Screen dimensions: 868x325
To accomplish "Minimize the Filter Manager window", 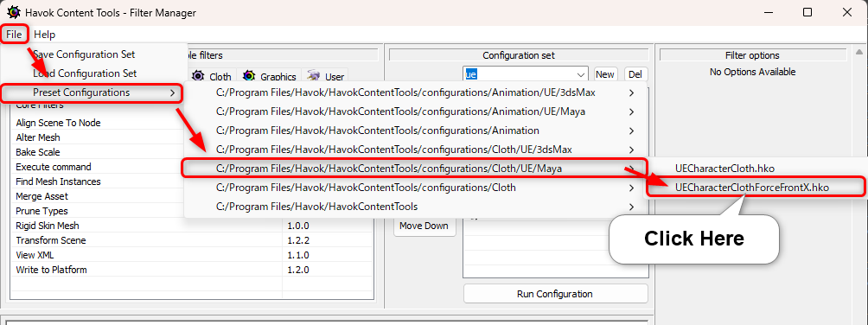I will (x=769, y=12).
